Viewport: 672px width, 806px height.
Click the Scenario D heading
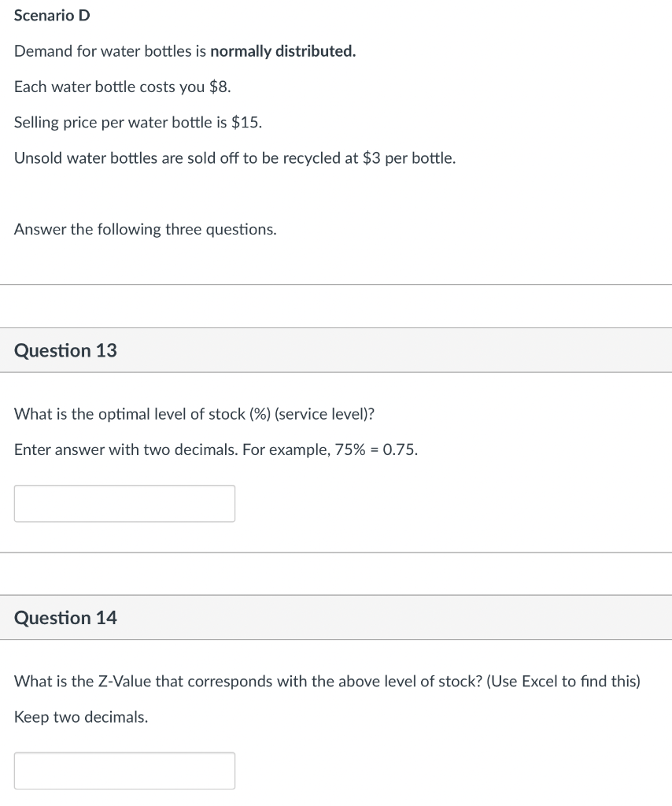(x=52, y=16)
